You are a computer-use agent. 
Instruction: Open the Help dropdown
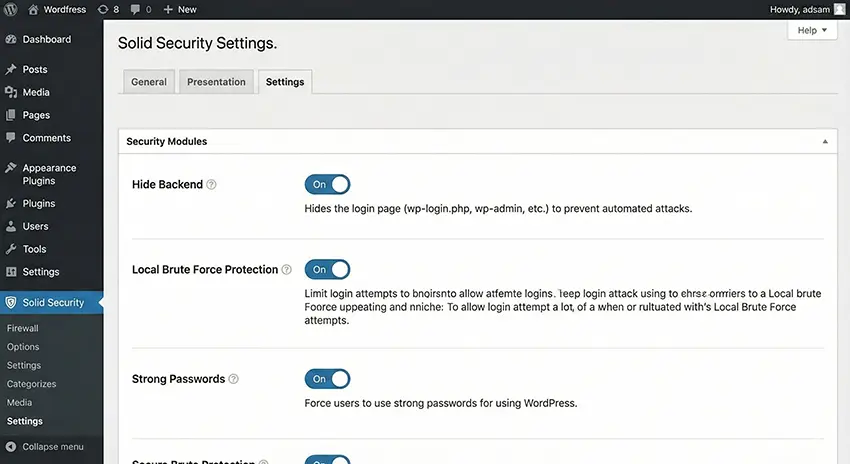coord(812,30)
